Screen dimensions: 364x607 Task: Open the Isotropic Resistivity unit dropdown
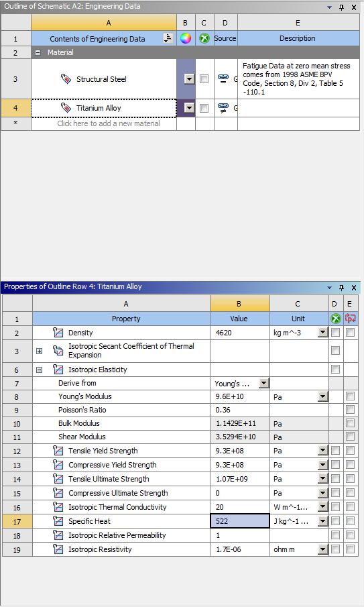pyautogui.click(x=323, y=549)
